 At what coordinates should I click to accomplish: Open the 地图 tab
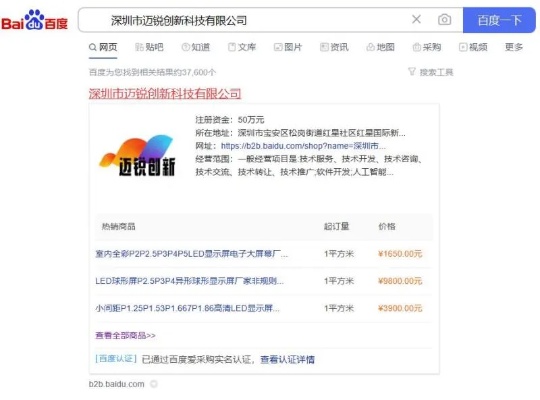coord(381,47)
